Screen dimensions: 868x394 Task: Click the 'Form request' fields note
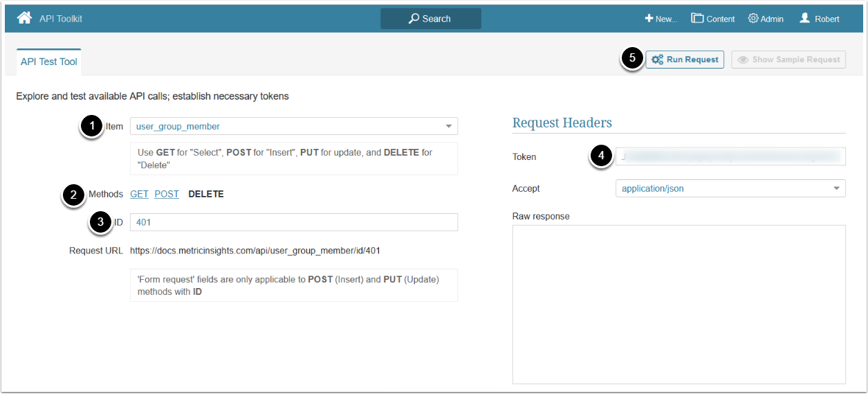(x=294, y=285)
